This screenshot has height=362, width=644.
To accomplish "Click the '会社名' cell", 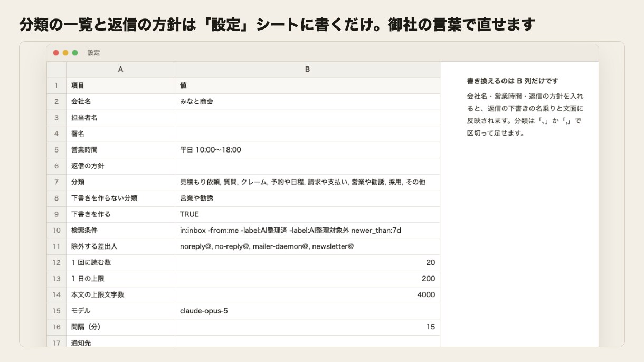I will [x=120, y=101].
